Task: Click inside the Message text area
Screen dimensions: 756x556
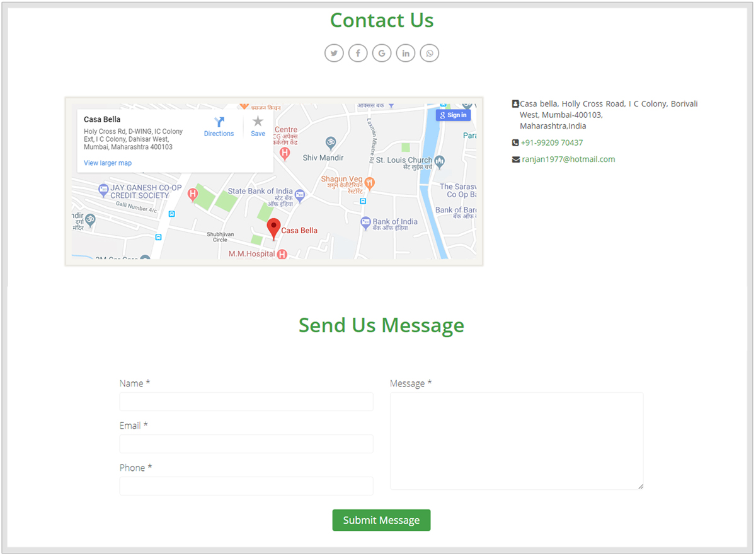Action: coord(517,441)
